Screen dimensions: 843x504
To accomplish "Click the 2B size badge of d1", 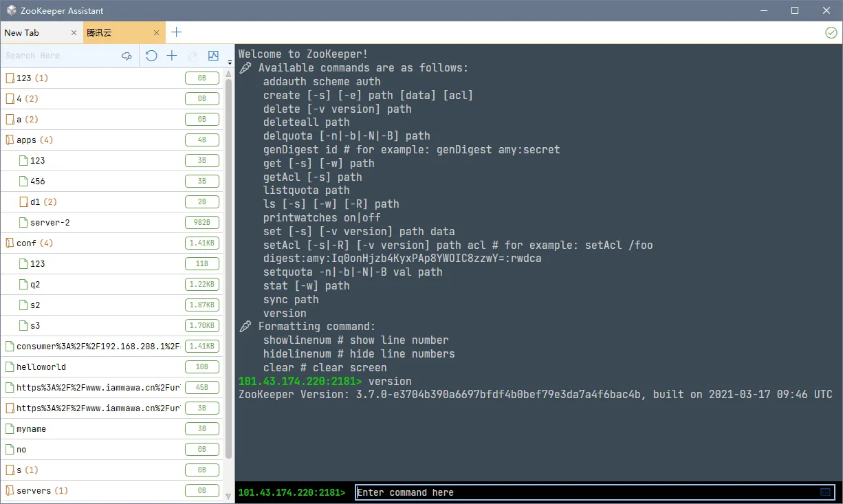I will click(x=202, y=202).
